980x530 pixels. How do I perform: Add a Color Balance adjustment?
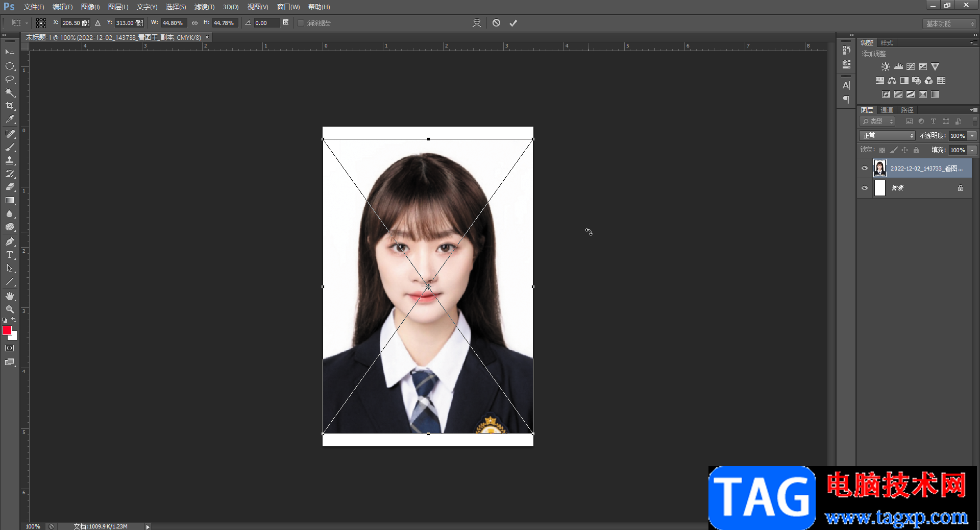[x=892, y=81]
